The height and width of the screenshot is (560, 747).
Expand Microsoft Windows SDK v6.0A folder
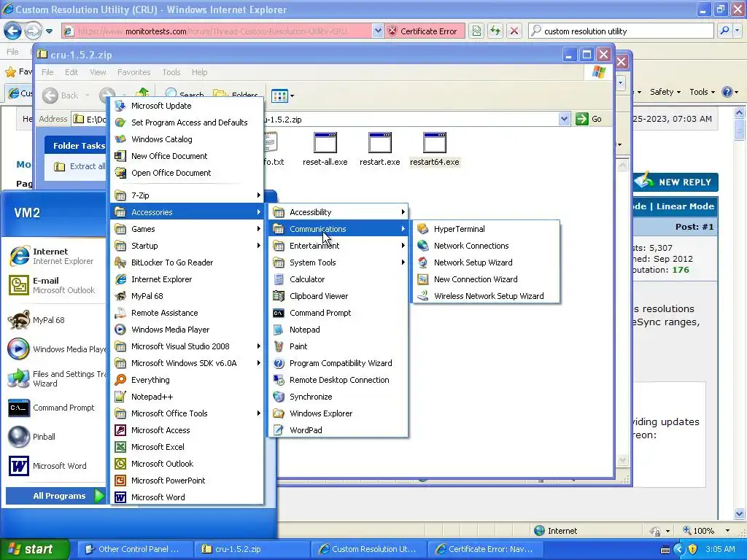187,363
